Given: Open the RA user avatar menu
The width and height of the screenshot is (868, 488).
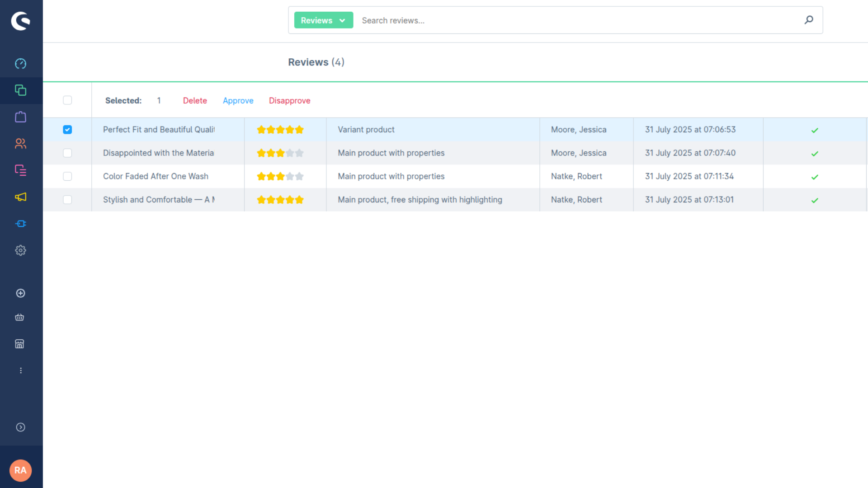Looking at the screenshot, I should click(x=20, y=470).
